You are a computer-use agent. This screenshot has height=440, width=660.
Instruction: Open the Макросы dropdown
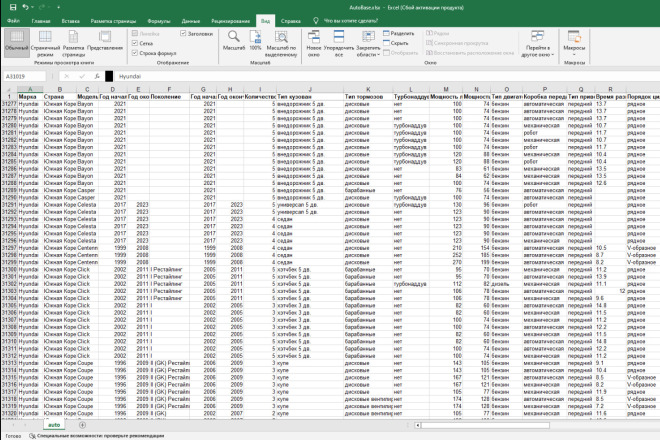pos(574,43)
